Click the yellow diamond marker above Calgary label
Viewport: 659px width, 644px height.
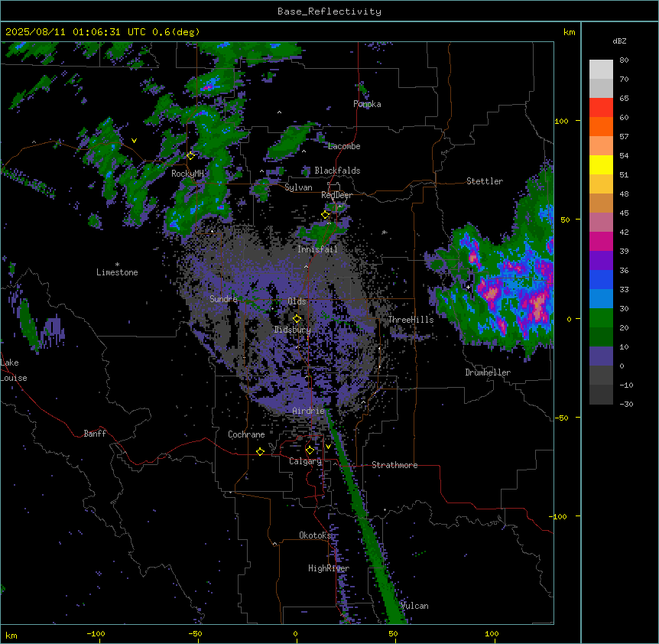click(x=310, y=450)
